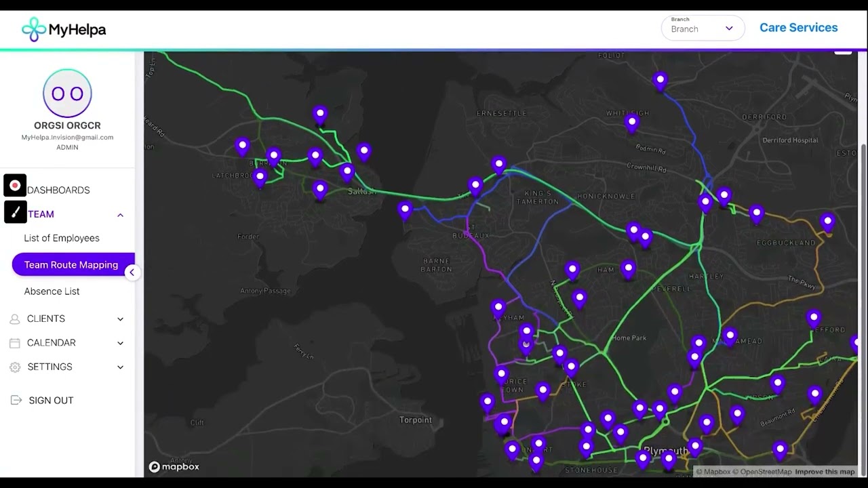Click the pin above Stoke label
Viewport: 868px width, 488px height.
pos(571,369)
